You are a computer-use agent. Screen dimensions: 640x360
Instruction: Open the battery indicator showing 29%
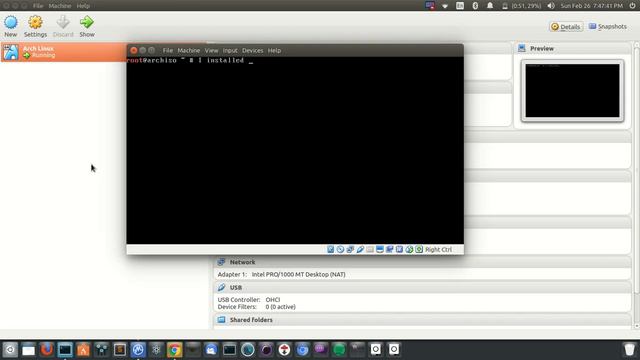click(x=522, y=6)
